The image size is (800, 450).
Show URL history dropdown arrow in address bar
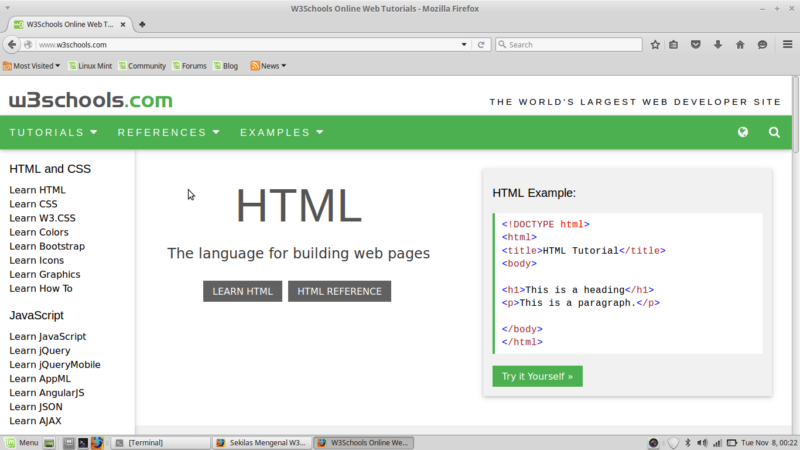[x=464, y=45]
